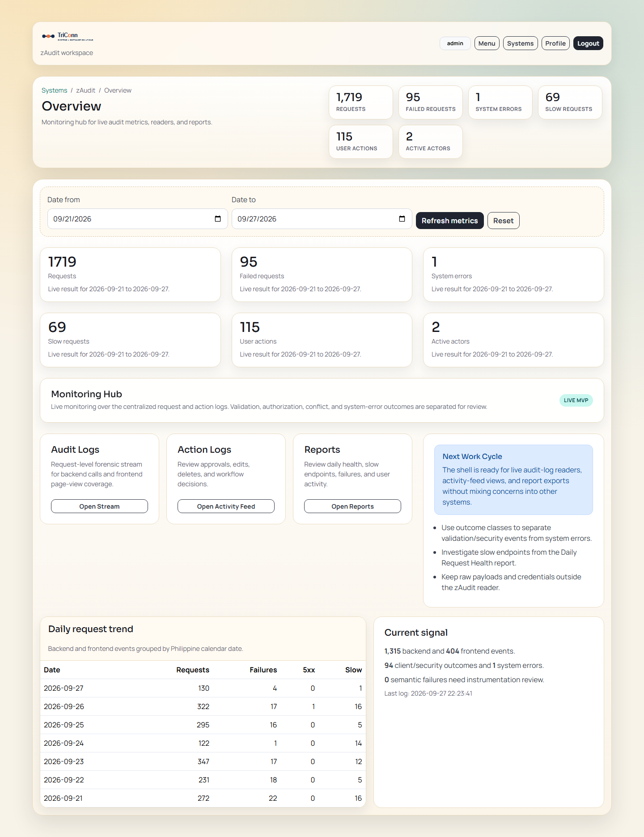This screenshot has width=644, height=837.
Task: Click the 2026-09-22 row date
Action: coord(64,780)
